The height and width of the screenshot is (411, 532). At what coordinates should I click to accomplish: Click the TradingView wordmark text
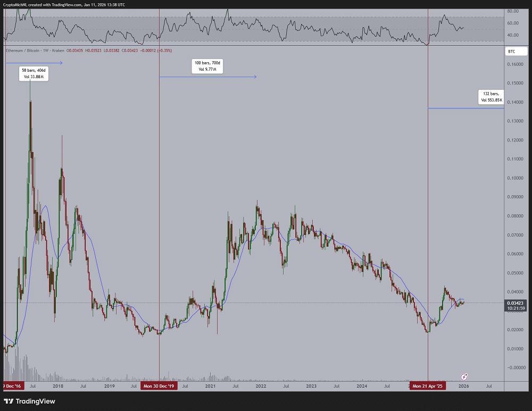pos(35,401)
